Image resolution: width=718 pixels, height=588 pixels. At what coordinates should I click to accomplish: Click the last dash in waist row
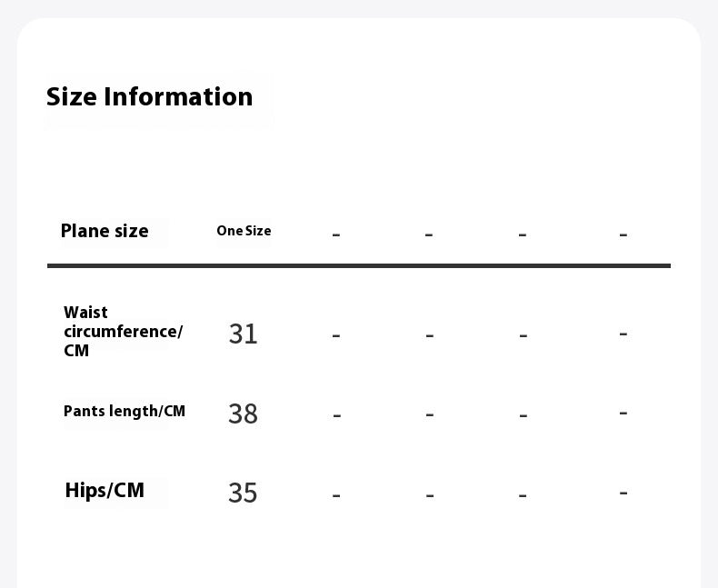[x=623, y=334]
